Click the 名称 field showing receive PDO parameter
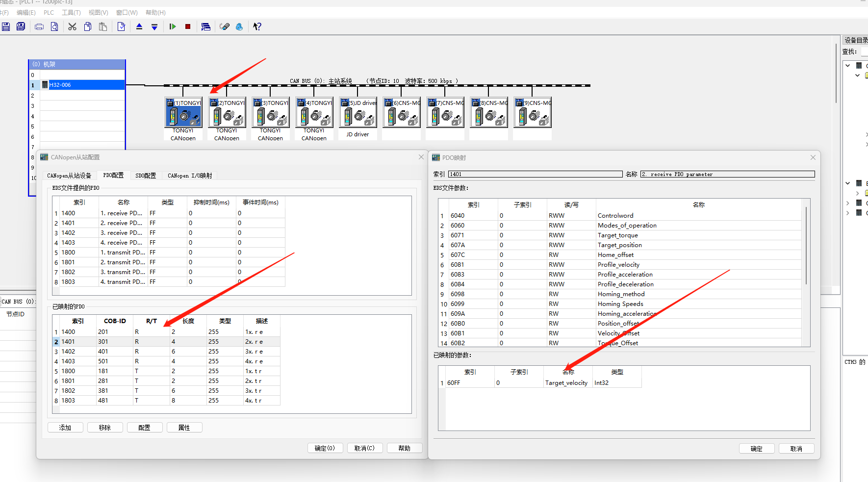868x482 pixels. tap(727, 174)
